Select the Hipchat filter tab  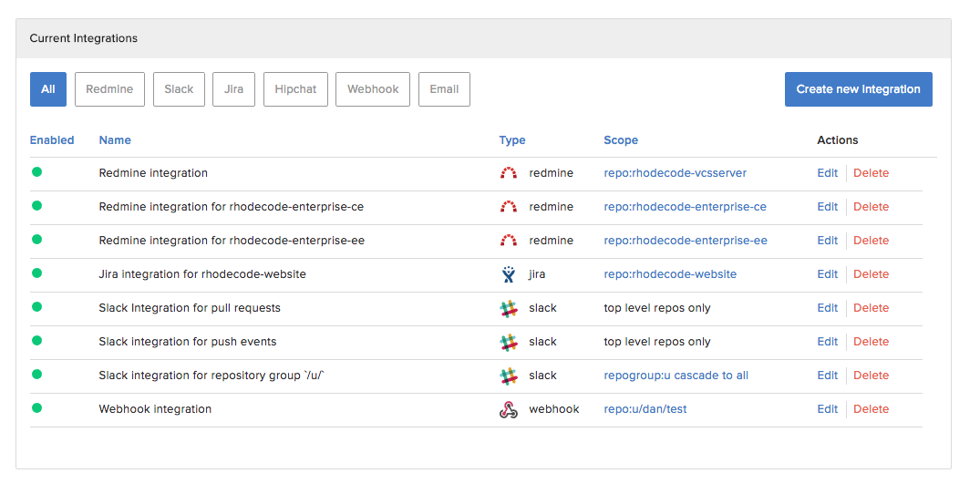[295, 89]
